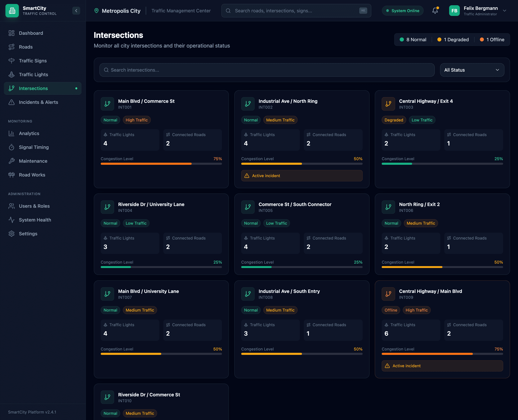Open System Health under Administration
The image size is (518, 420).
pyautogui.click(x=35, y=220)
